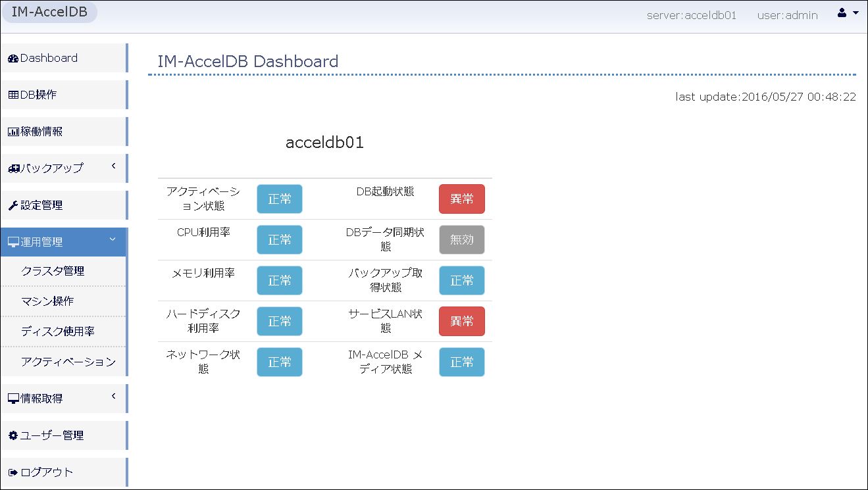This screenshot has height=490, width=868.
Task: Collapse the 運用管理 submenu chevron
Action: click(113, 239)
